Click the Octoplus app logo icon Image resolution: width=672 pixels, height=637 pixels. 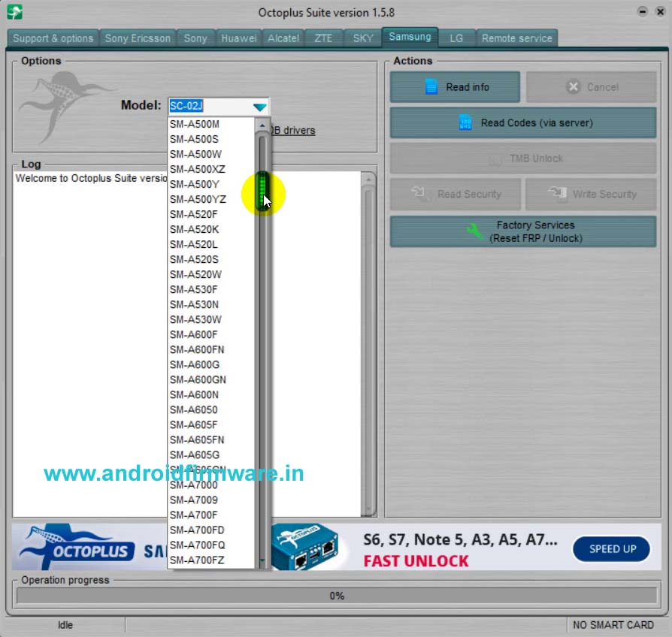click(x=14, y=12)
